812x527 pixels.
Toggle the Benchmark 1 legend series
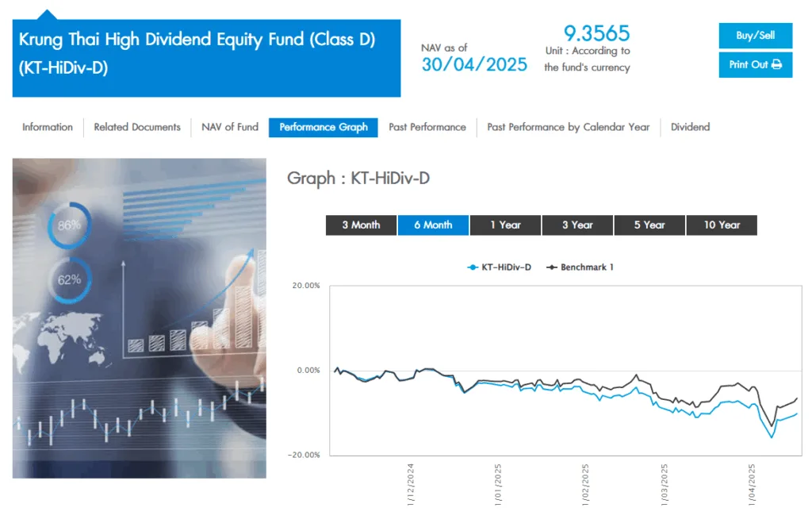tap(580, 267)
